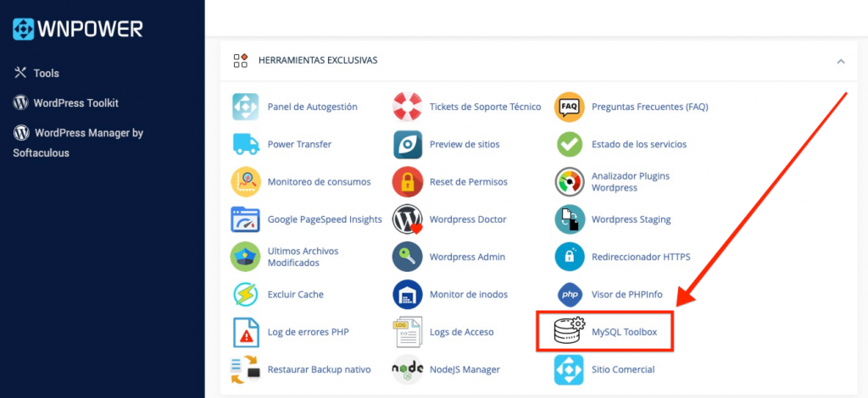This screenshot has width=868, height=398.
Task: Open the Wordpress Doctor link
Action: [x=468, y=219]
